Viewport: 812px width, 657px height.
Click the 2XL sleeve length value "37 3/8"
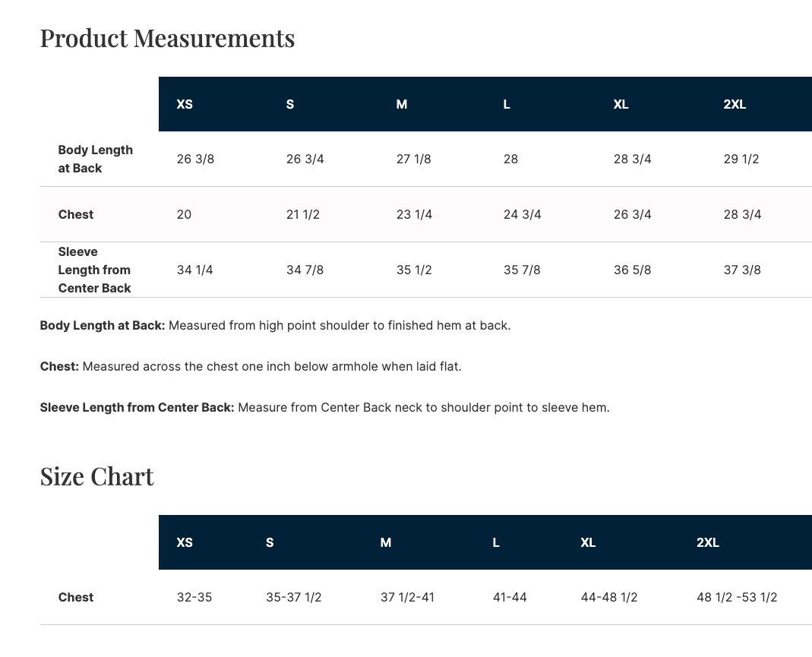tap(742, 270)
